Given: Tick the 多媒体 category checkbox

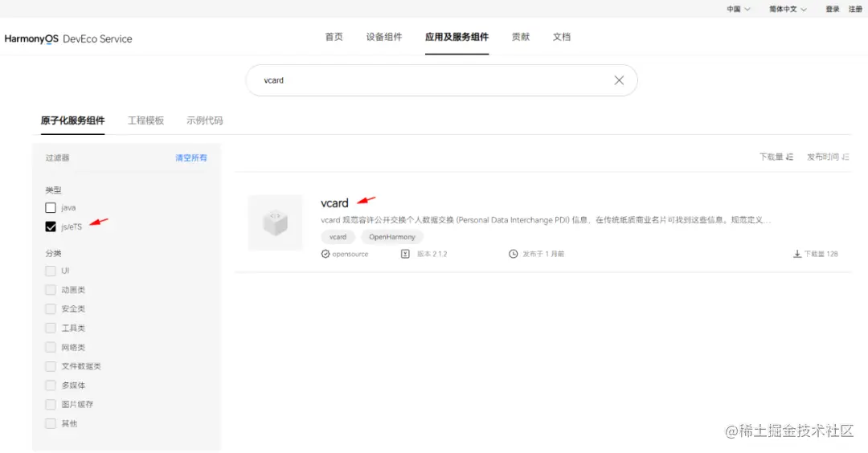Looking at the screenshot, I should coord(51,386).
